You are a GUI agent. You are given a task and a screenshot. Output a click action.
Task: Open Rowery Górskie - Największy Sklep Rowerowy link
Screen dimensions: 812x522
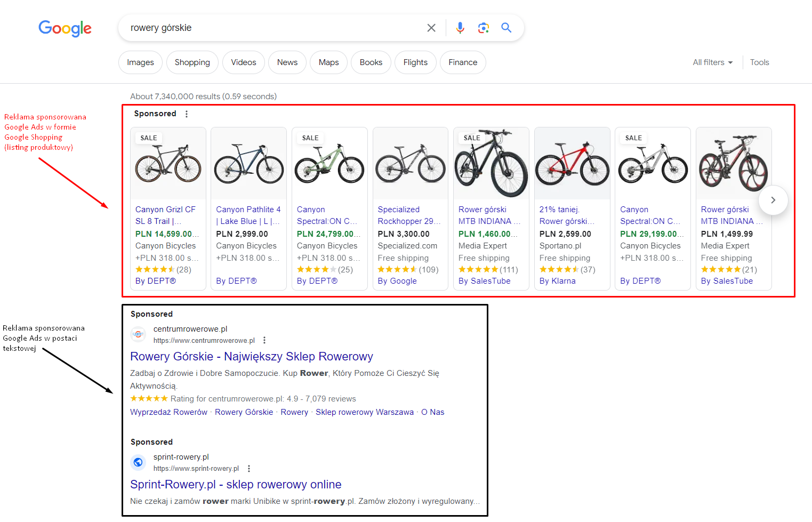252,356
